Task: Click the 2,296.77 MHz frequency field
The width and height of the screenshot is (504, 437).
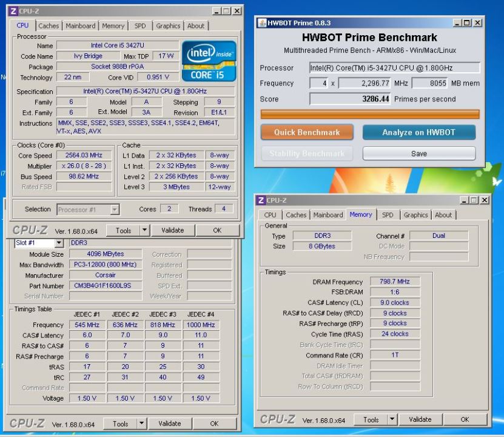Action: [365, 83]
